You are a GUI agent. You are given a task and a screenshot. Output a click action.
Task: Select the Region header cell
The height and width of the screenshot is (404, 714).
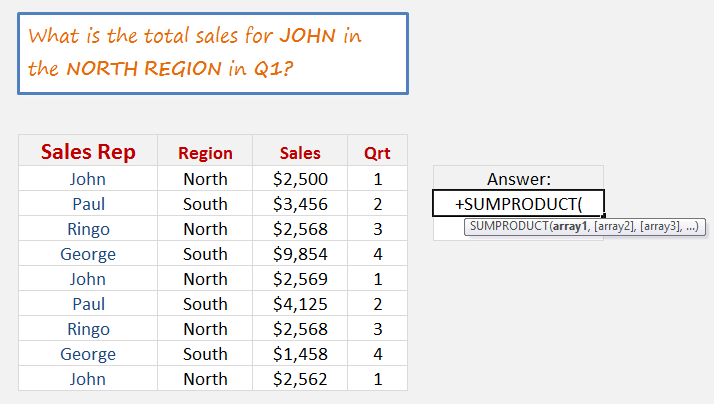205,151
